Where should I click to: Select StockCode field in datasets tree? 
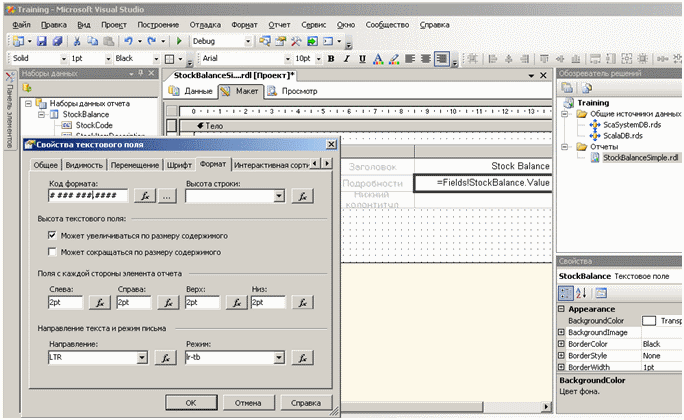(94, 125)
